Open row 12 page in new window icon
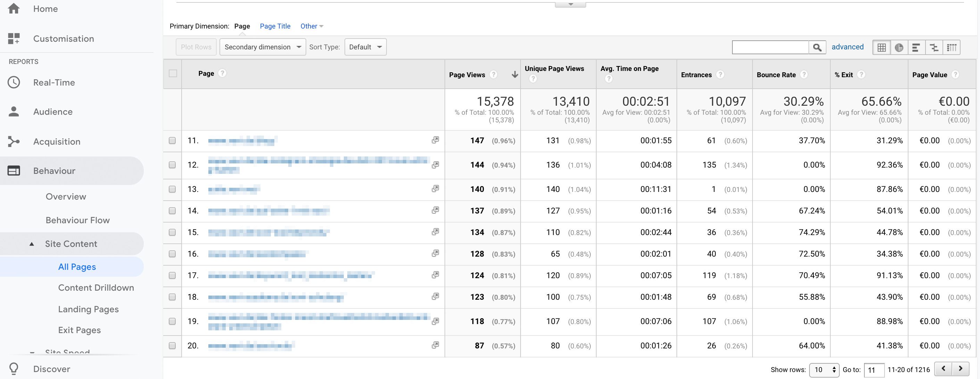The image size is (980, 379). coord(435,164)
